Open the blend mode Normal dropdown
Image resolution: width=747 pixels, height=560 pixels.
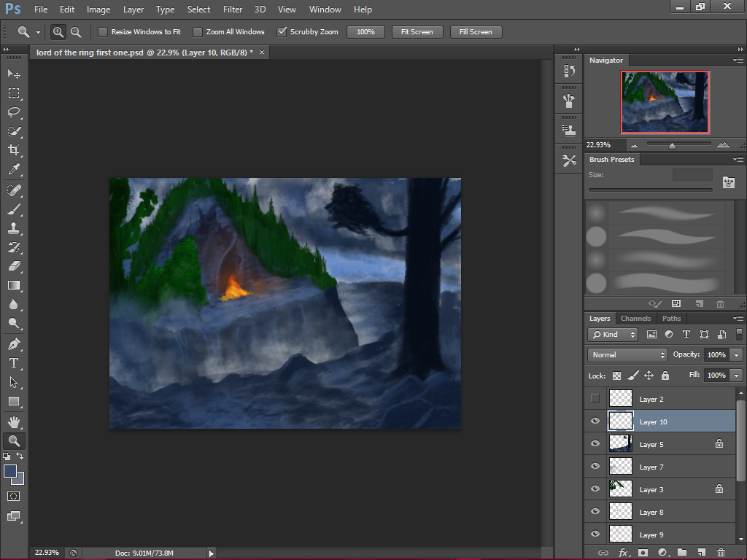click(x=627, y=355)
